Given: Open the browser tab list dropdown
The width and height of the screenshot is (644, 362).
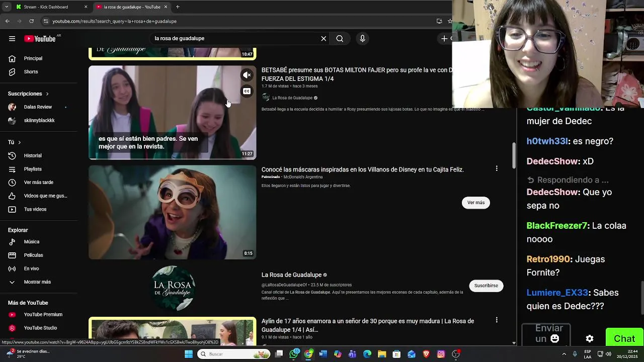Looking at the screenshot, I should tap(7, 7).
